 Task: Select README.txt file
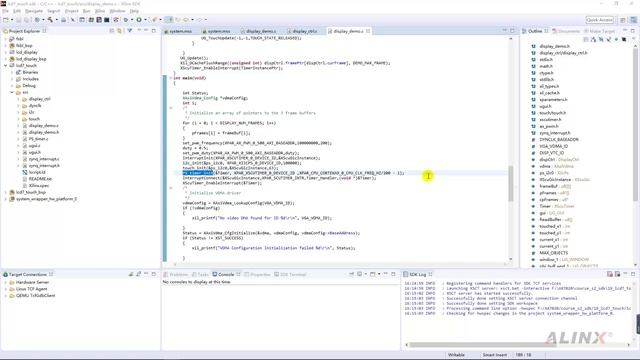coord(40,179)
